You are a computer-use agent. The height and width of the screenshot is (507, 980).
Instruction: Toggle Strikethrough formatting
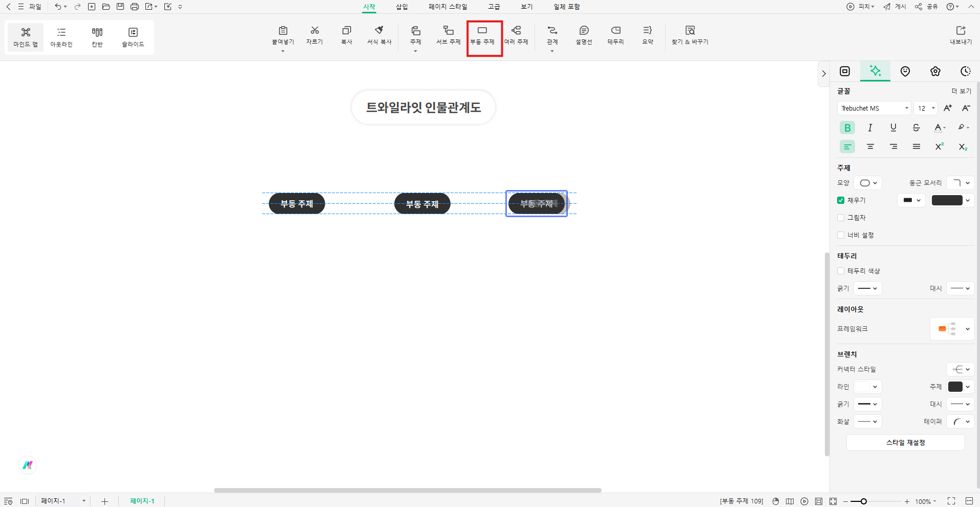pos(916,128)
